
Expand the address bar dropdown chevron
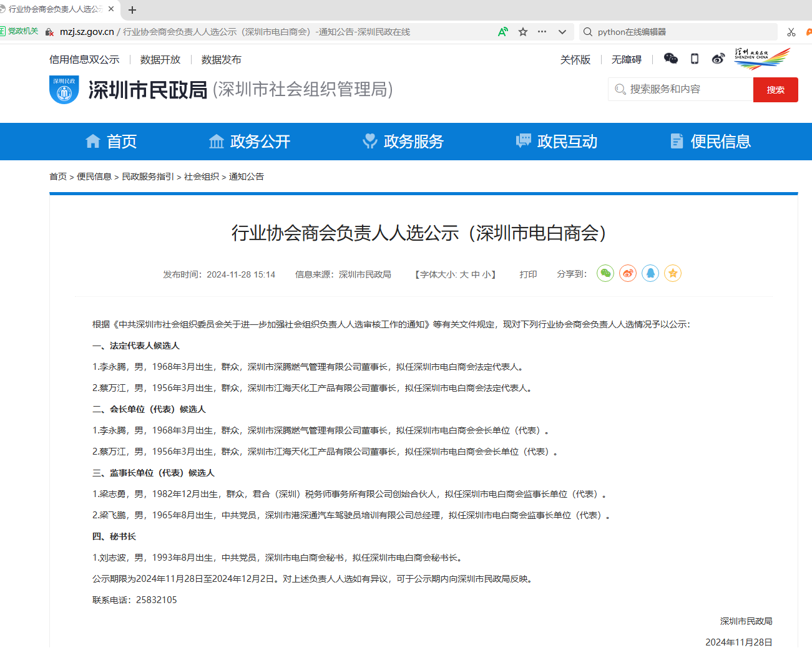pyautogui.click(x=562, y=32)
